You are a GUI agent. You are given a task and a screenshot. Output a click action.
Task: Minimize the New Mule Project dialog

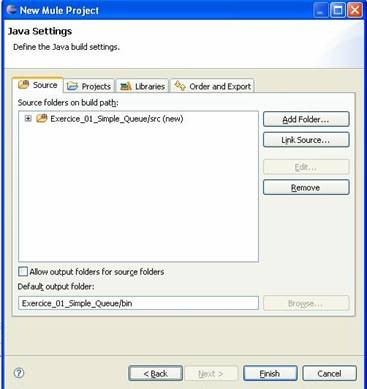pyautogui.click(x=321, y=10)
